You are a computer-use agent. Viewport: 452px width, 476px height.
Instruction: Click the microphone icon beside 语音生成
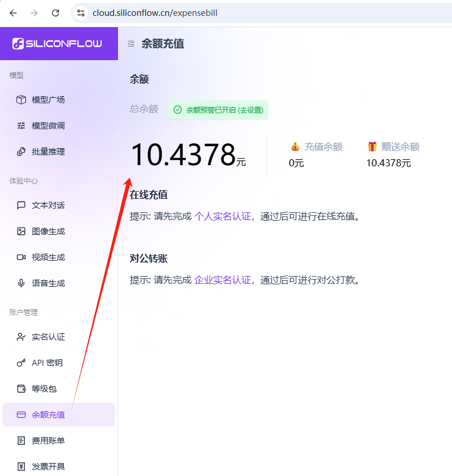[x=21, y=283]
